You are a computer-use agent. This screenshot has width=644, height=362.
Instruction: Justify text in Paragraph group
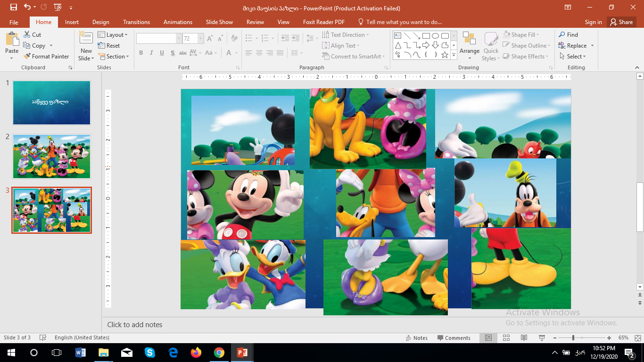(x=280, y=53)
